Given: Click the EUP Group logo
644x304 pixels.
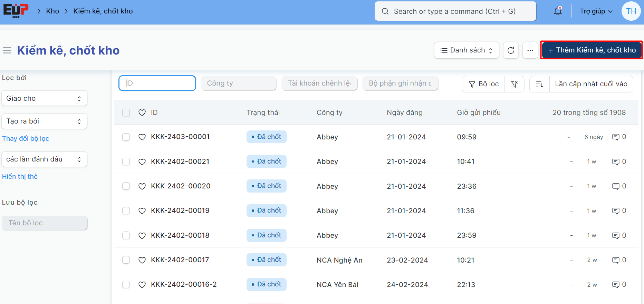Looking at the screenshot, I should coord(16,10).
